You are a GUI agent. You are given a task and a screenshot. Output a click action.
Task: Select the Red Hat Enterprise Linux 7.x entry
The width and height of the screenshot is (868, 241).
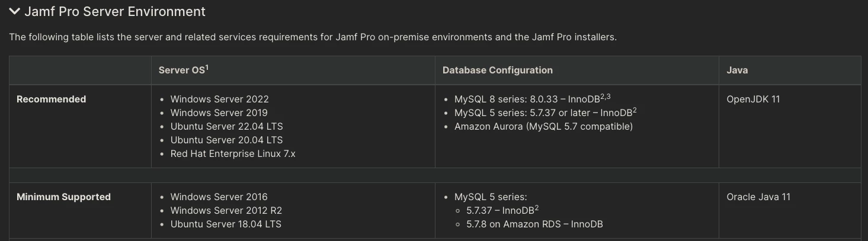pos(233,153)
